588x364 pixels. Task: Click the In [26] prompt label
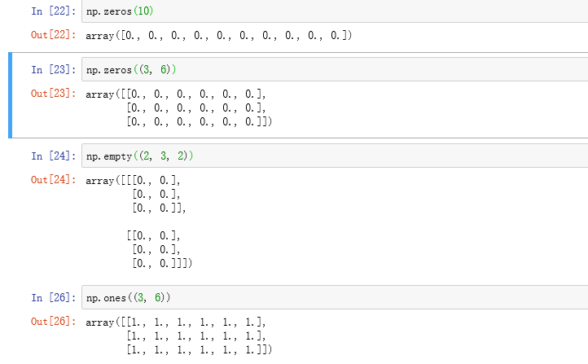tap(51, 298)
